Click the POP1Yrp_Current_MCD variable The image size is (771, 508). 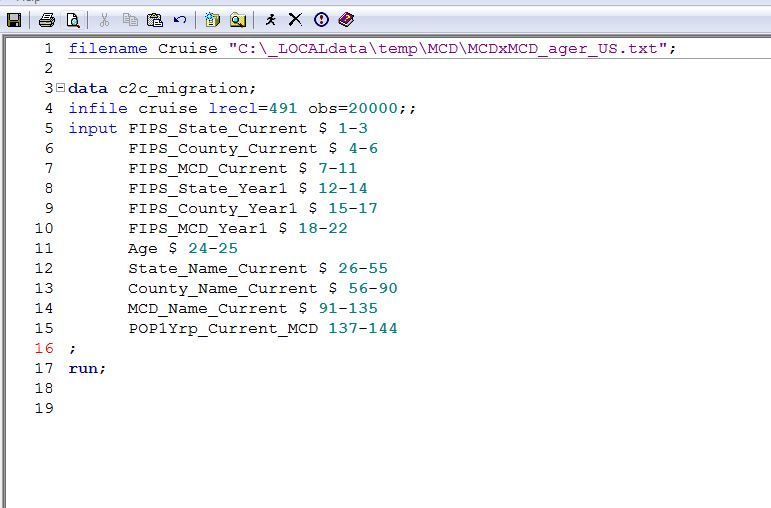(x=223, y=329)
